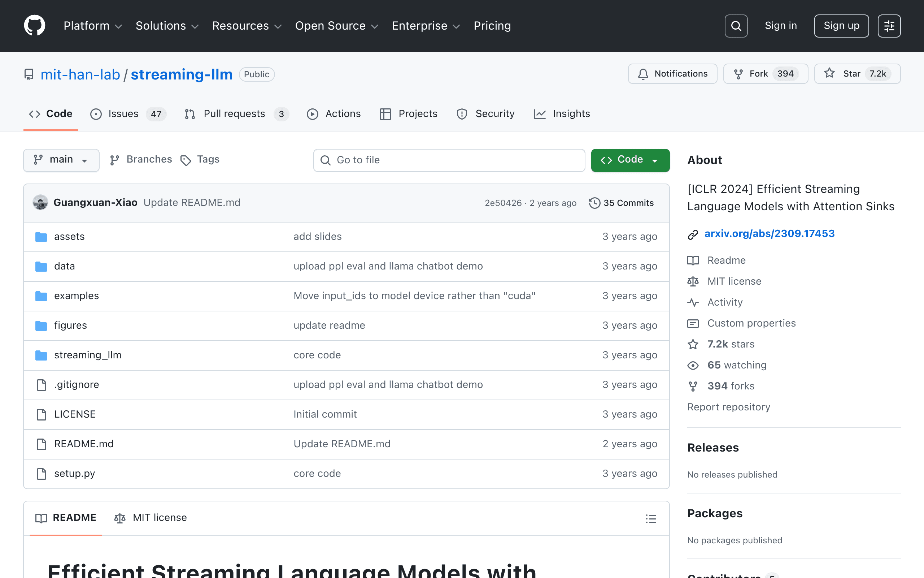Open the arxiv.org/abs/2309.17453 link

click(770, 234)
